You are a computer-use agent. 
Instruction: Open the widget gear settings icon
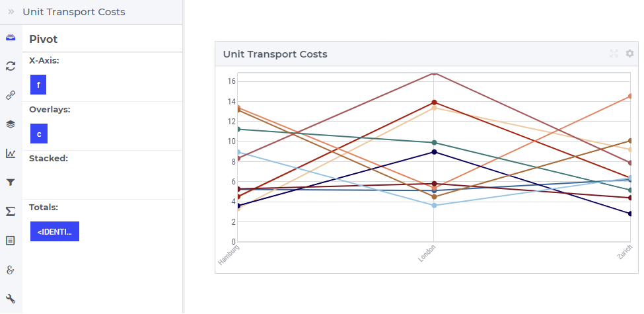click(629, 54)
